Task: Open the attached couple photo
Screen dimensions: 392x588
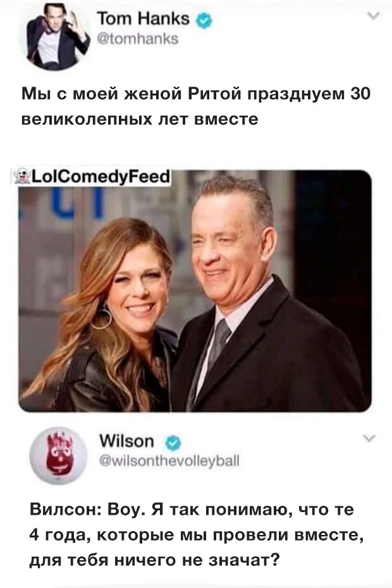Action: coord(195,291)
